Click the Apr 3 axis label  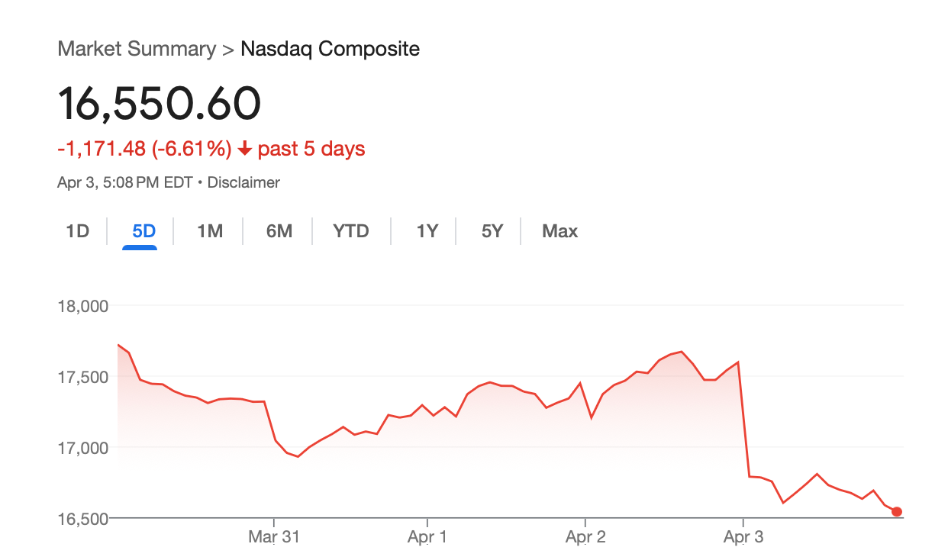tap(743, 537)
